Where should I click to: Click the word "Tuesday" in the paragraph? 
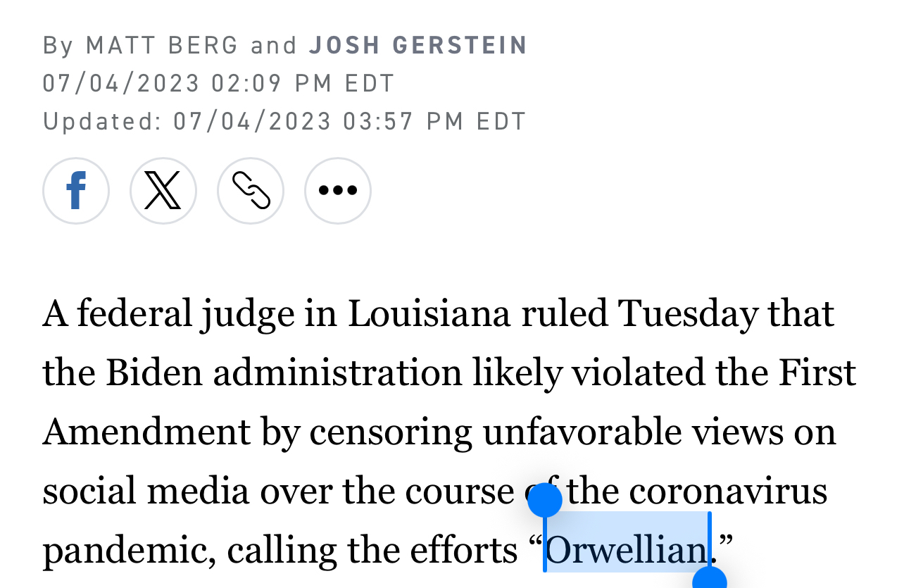point(688,314)
